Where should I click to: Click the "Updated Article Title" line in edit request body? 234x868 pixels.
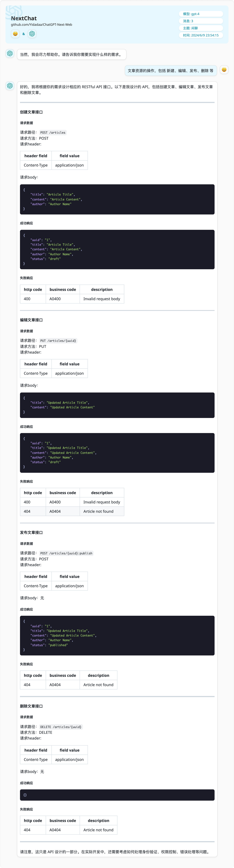tap(60, 403)
